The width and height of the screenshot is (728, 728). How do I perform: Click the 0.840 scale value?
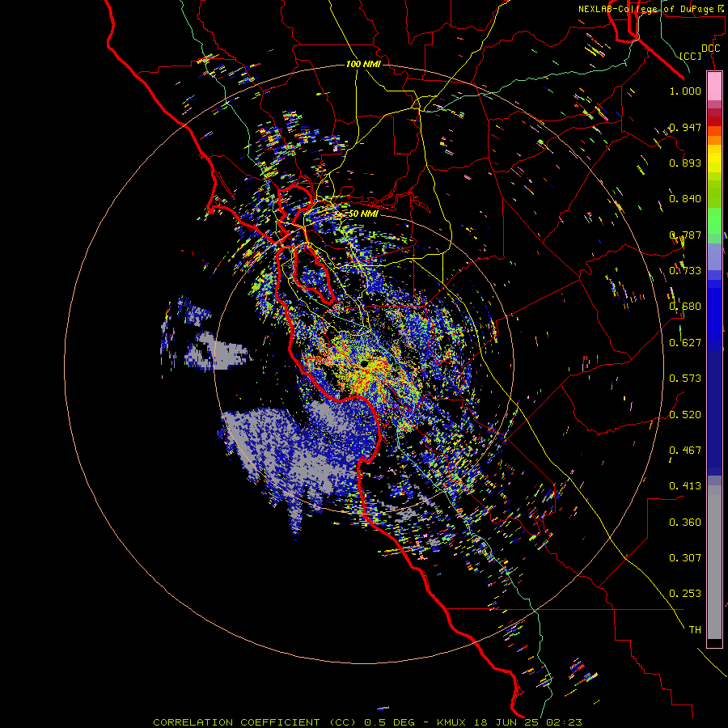[685, 199]
